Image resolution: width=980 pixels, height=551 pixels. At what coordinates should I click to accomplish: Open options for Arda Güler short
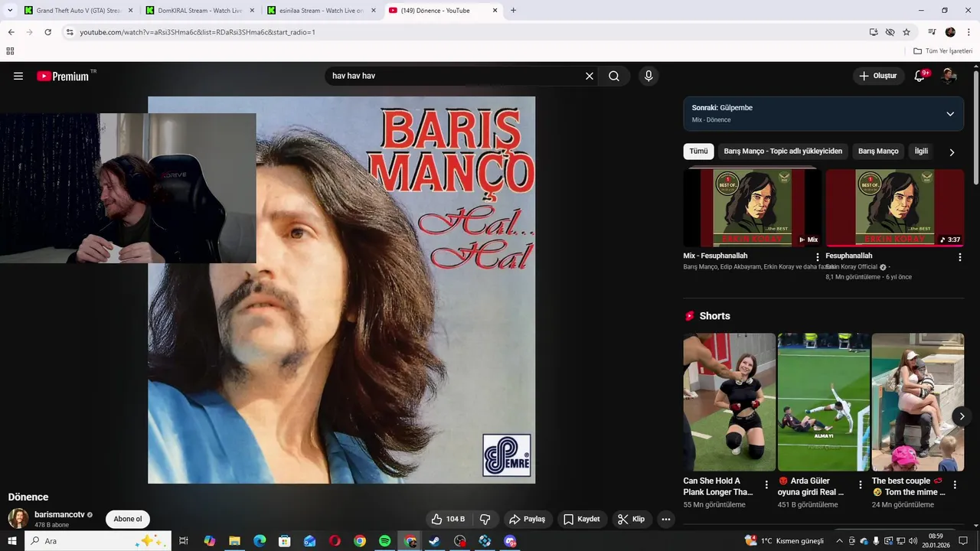coord(861,485)
